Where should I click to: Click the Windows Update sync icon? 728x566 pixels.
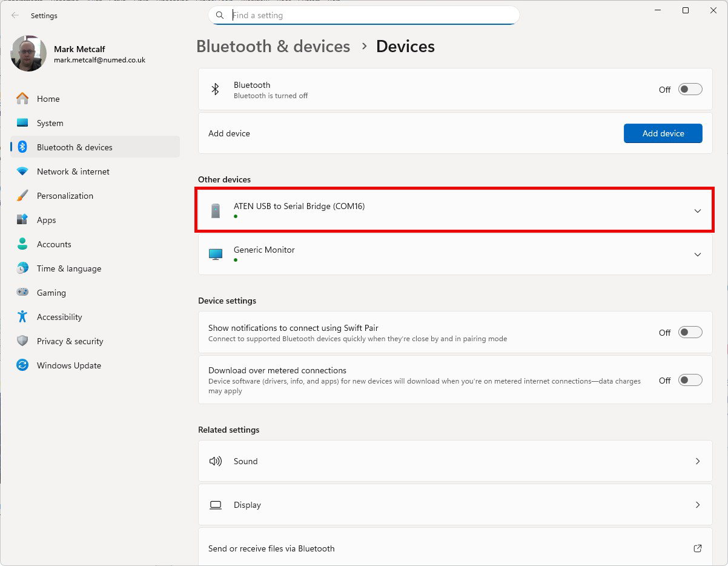22,365
